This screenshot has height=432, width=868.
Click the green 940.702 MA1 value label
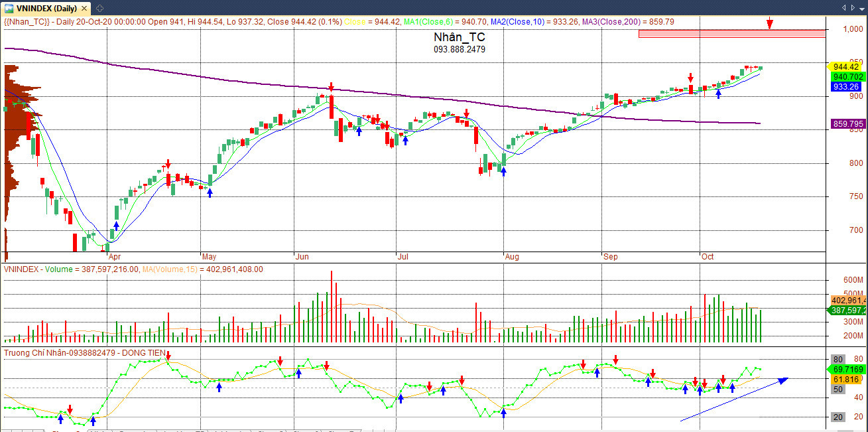click(x=846, y=76)
